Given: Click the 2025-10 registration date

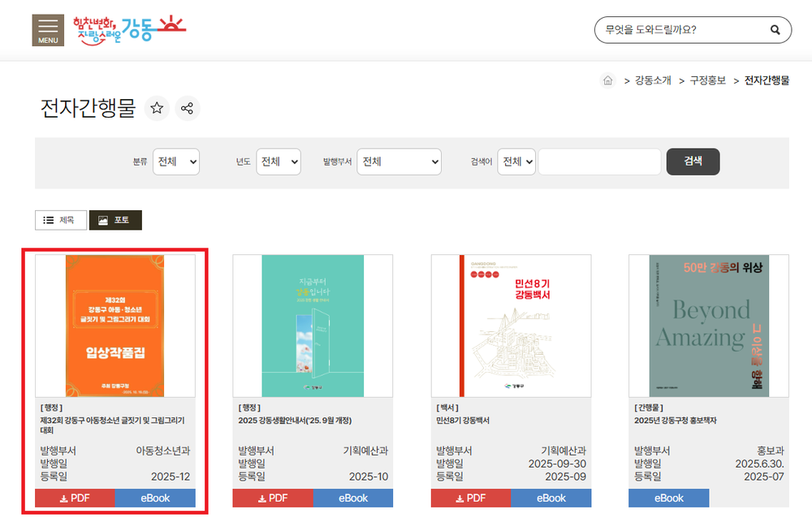Looking at the screenshot, I should coord(368,477).
